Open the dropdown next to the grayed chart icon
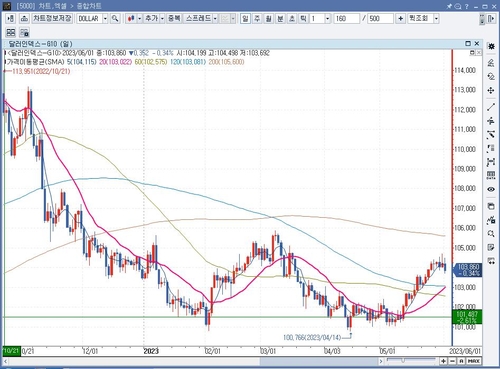 [x=233, y=19]
